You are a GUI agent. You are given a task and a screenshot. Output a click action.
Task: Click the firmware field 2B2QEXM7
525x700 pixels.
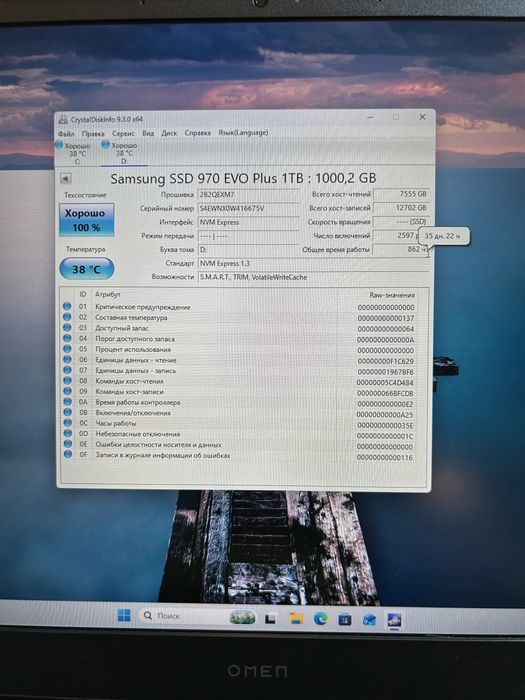[248, 195]
